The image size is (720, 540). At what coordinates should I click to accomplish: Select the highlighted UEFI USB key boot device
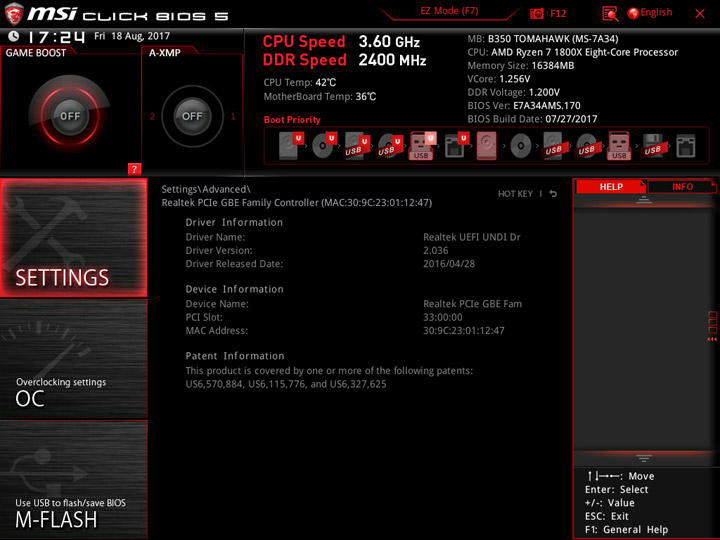(422, 146)
